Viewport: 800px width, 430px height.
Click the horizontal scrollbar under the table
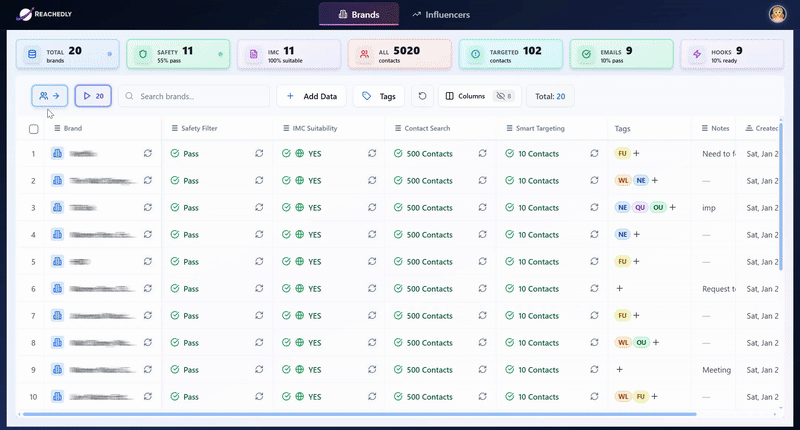360,414
